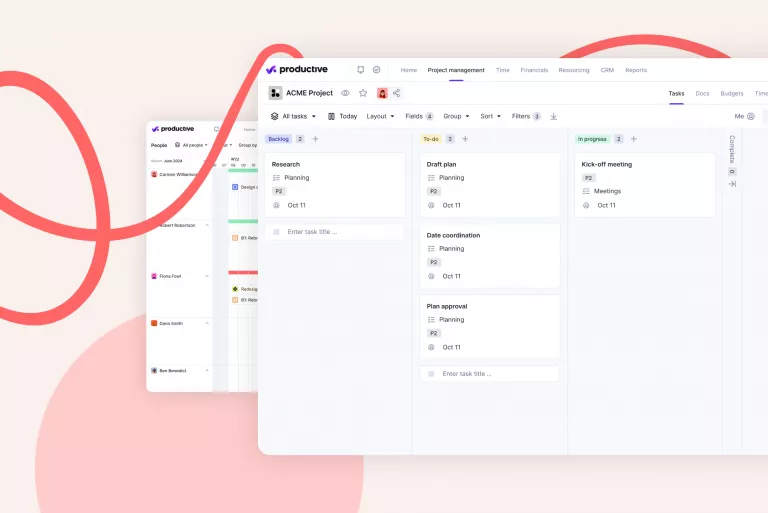Open the Time menu in the top navigation
Viewport: 768px width, 513px height.
(503, 70)
